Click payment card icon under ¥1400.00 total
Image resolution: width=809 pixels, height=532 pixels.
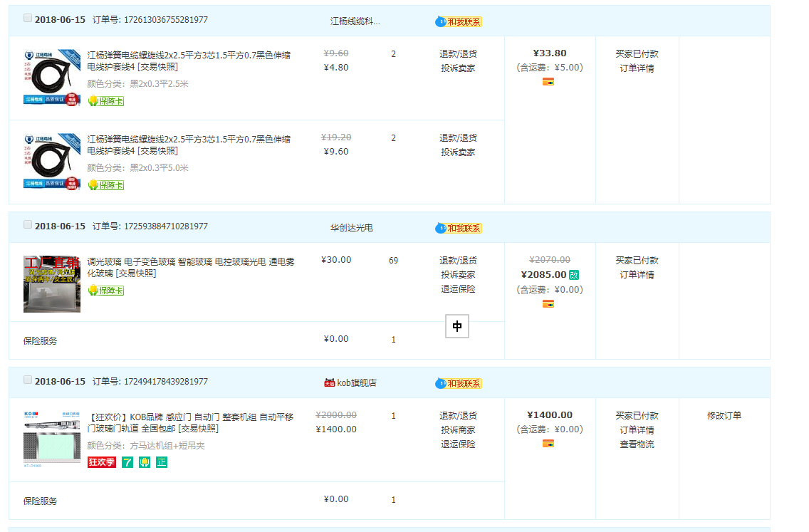(x=548, y=444)
